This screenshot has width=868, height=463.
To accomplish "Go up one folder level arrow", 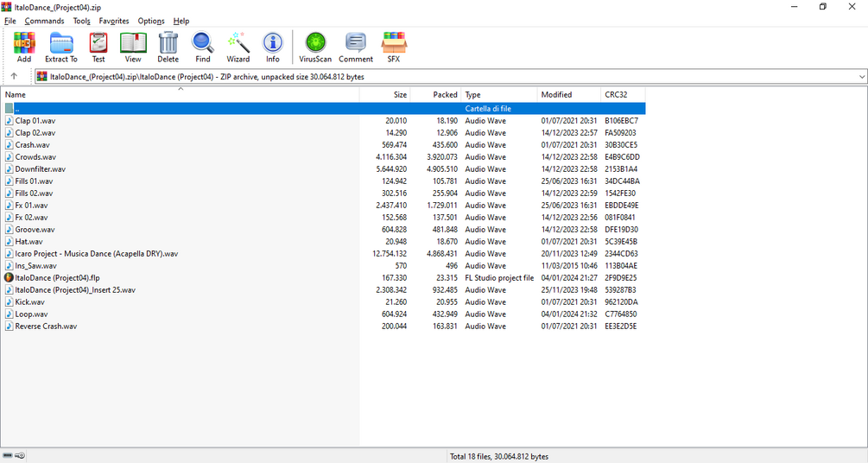I will click(x=14, y=76).
